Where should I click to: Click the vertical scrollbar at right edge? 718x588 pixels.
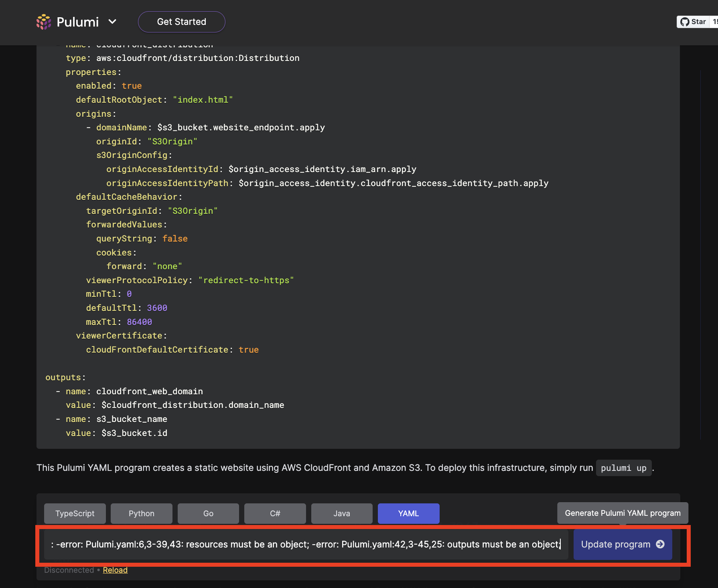click(x=700, y=255)
